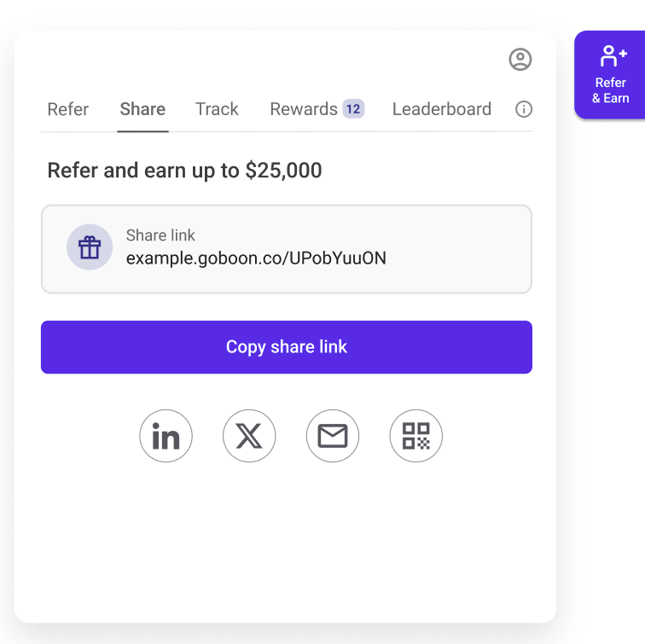Open the Track tab
Screen dimensions: 645x644
(217, 109)
